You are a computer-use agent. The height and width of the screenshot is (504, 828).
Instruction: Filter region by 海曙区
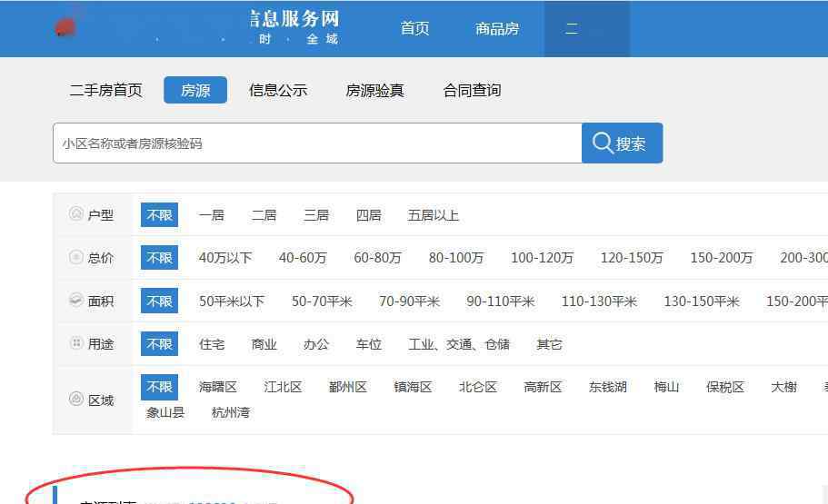pyautogui.click(x=218, y=387)
